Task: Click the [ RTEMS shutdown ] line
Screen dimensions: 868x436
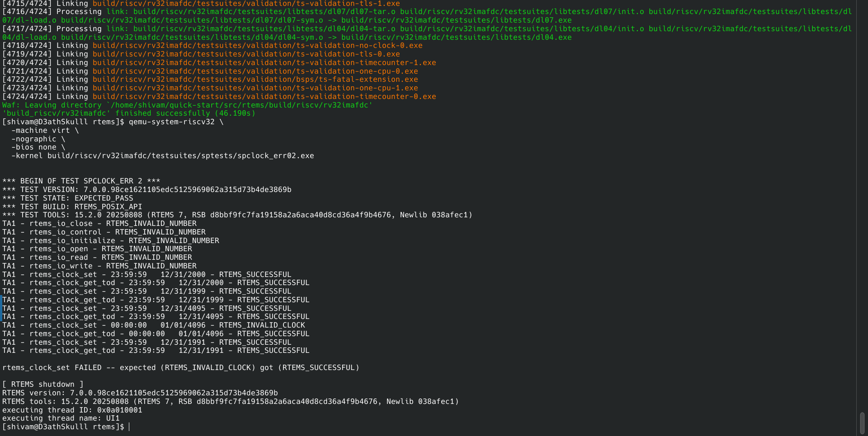Action: click(43, 384)
